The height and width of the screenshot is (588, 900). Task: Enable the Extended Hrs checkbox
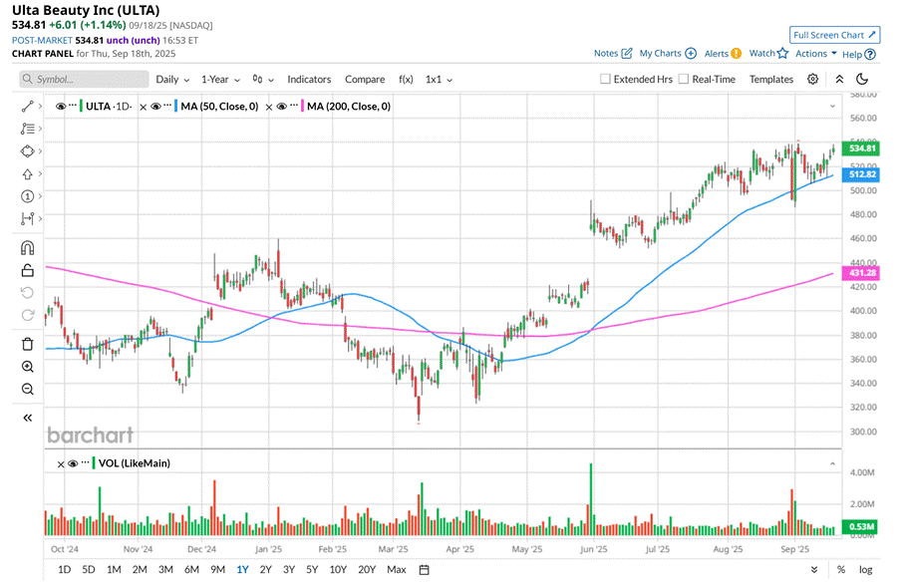click(x=605, y=79)
